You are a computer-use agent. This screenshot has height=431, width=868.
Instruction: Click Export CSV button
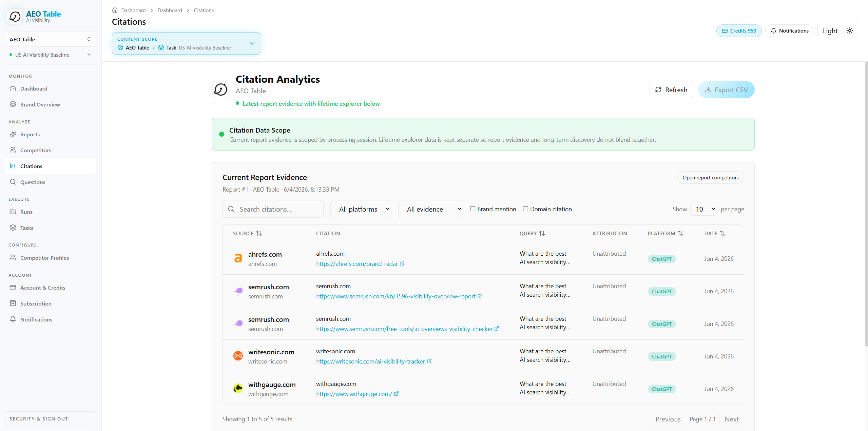click(x=726, y=90)
